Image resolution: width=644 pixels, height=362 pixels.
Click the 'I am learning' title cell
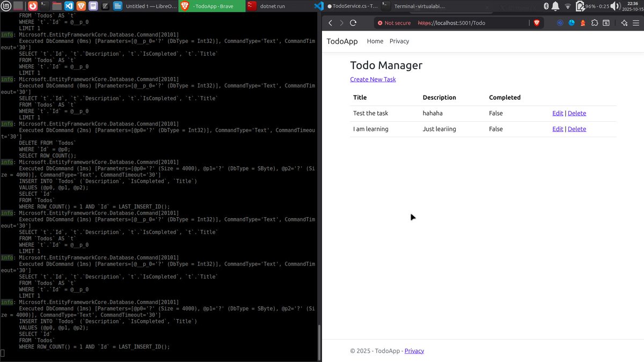click(x=371, y=129)
